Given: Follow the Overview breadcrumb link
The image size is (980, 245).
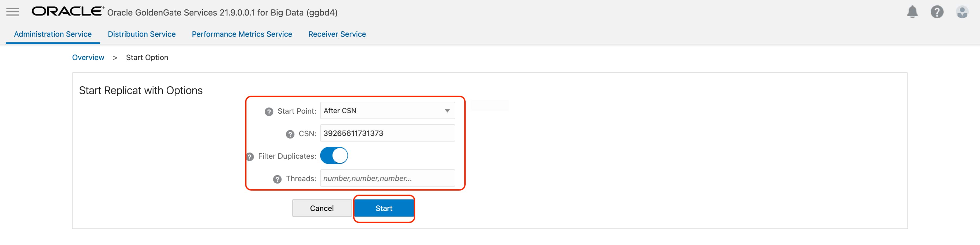Looking at the screenshot, I should [88, 57].
